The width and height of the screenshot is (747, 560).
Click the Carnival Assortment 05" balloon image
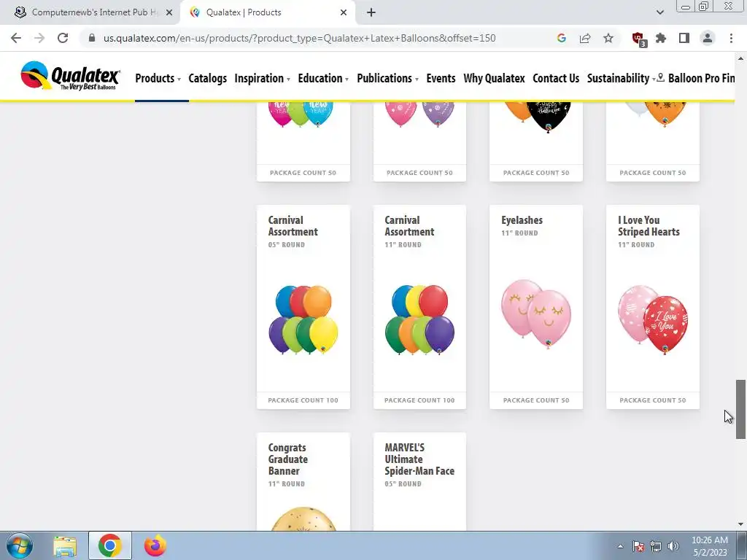click(x=303, y=319)
